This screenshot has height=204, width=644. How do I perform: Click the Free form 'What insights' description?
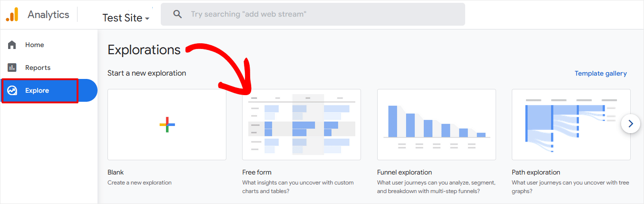298,187
